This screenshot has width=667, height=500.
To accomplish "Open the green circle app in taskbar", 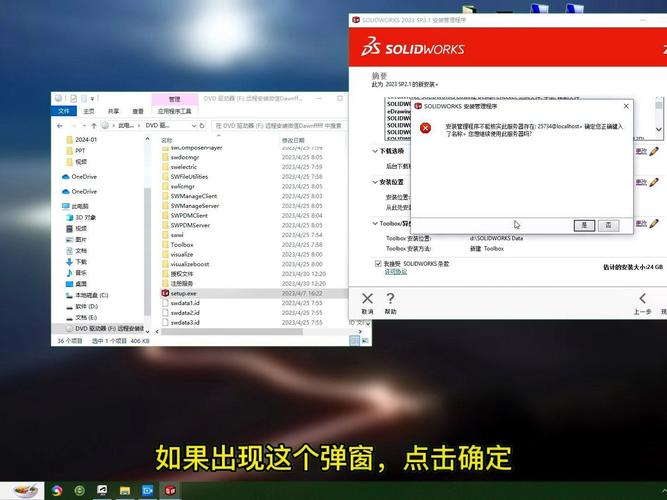I will point(80,491).
